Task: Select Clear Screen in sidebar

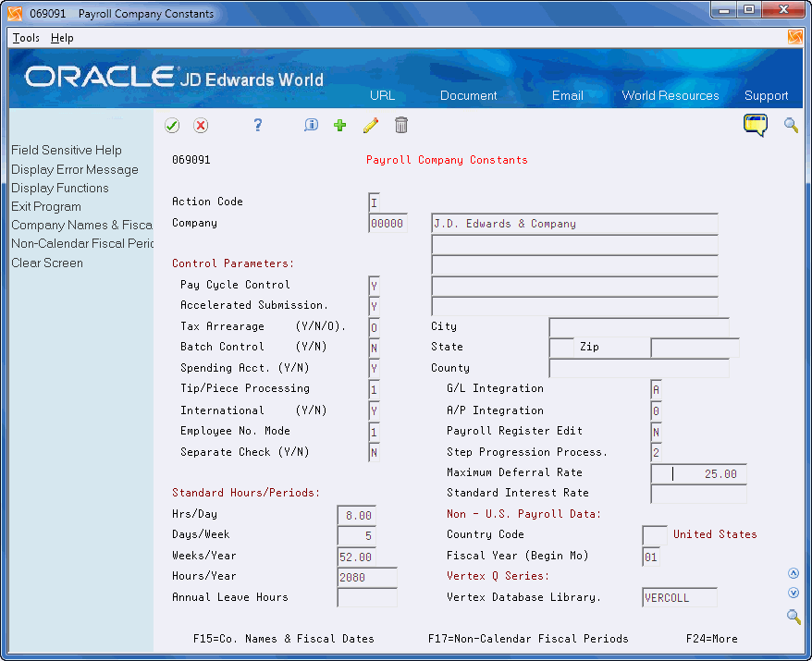Action: [46, 263]
